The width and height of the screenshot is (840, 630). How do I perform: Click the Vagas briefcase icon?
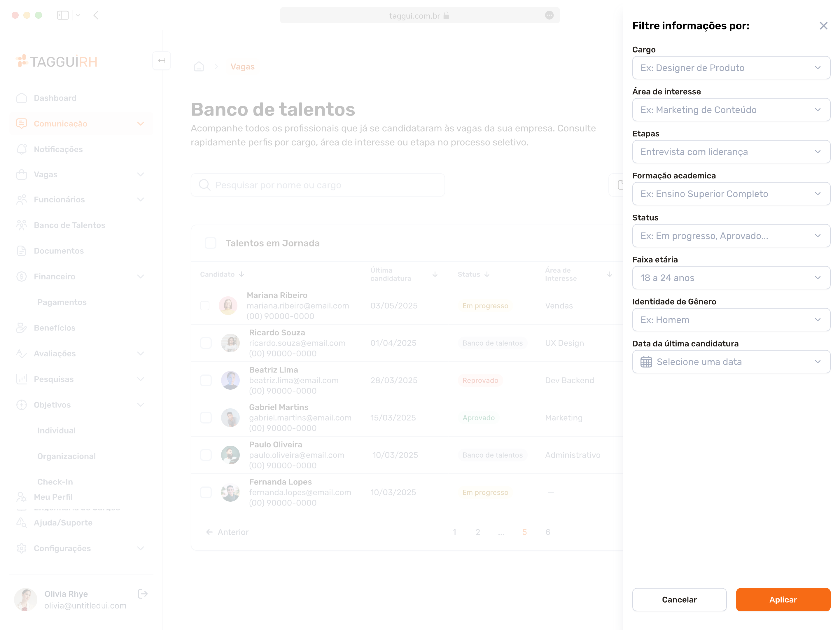coord(22,174)
